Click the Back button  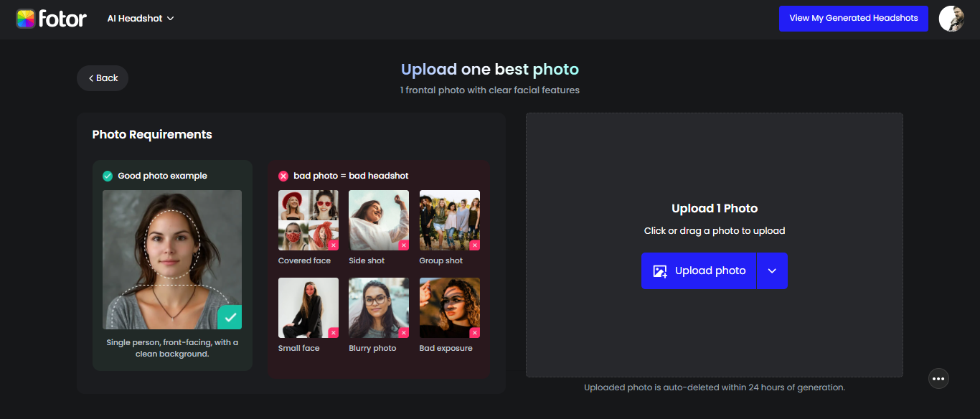tap(102, 77)
